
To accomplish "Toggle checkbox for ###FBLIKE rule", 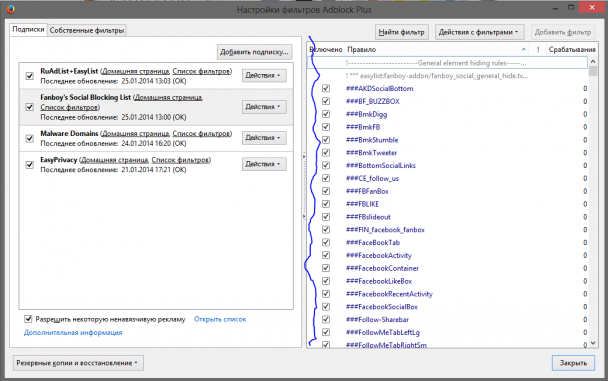I will pyautogui.click(x=326, y=204).
